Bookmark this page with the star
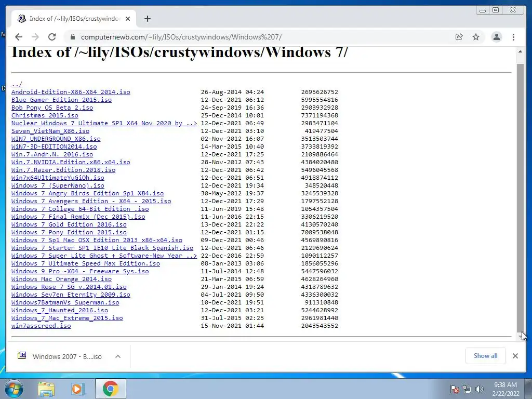 coord(476,37)
